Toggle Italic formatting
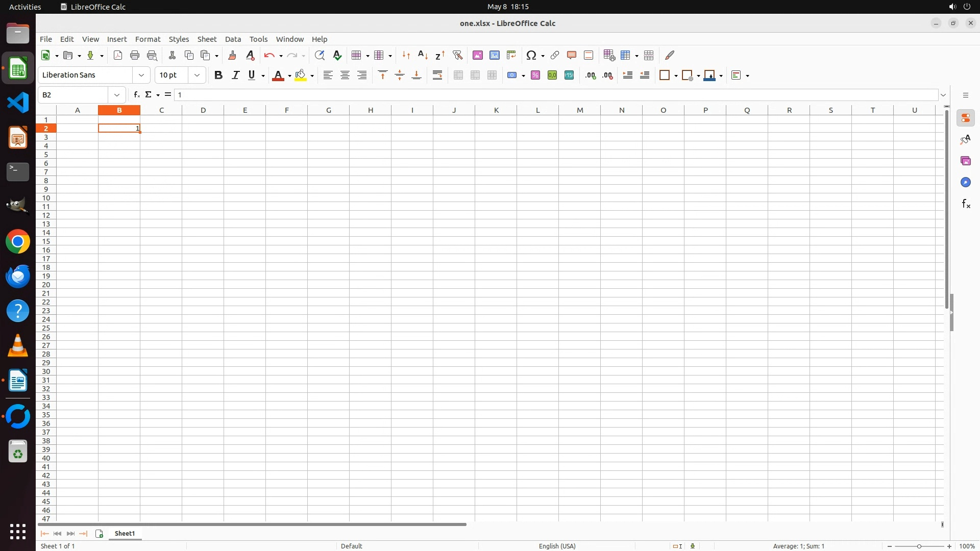This screenshot has height=551, width=980. click(x=235, y=75)
